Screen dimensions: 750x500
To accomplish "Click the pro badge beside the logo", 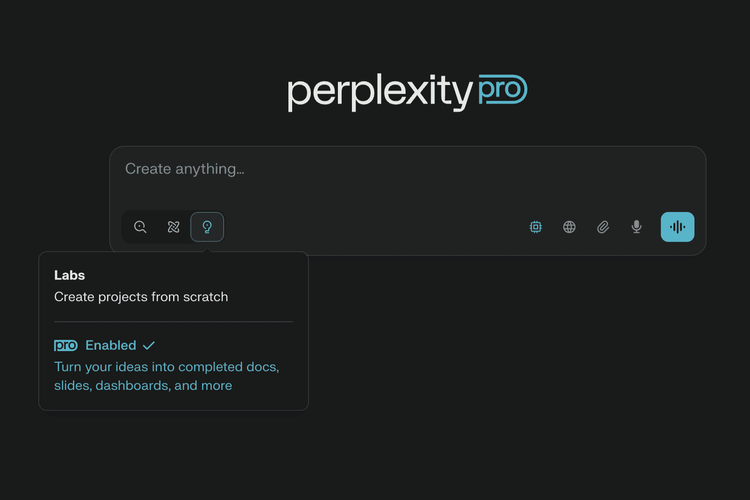I will pos(502,91).
